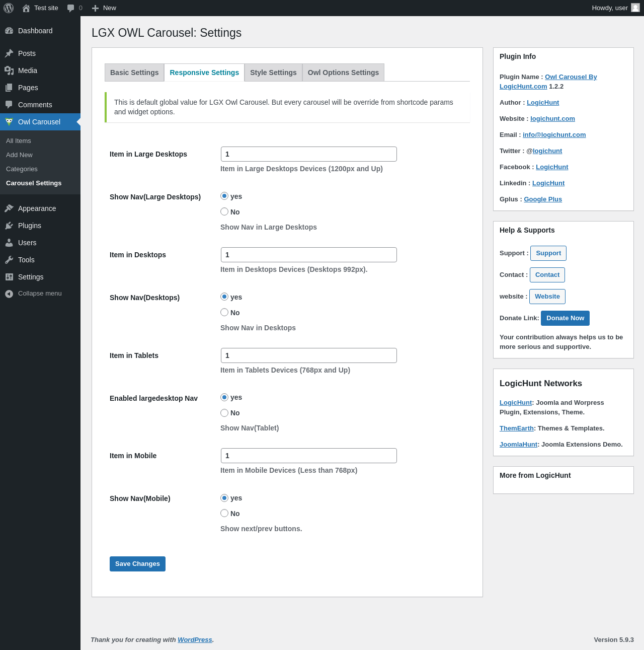Select yes for Show Nav(Mobile)
644x650 pixels.
[224, 498]
